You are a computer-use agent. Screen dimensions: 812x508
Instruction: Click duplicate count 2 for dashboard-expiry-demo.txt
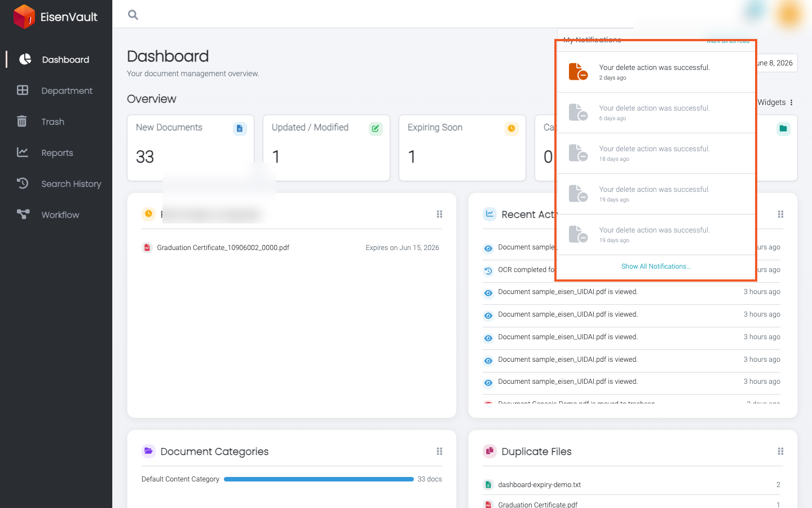point(778,484)
